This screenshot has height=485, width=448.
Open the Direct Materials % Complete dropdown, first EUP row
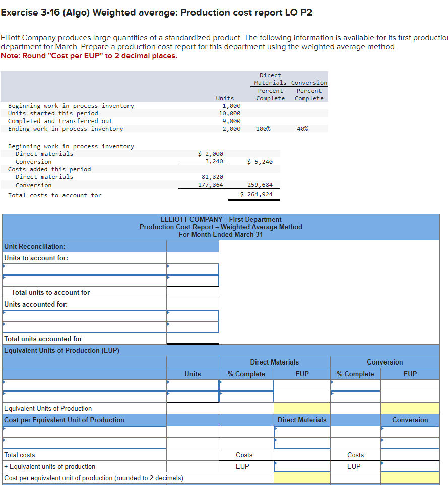(x=246, y=385)
